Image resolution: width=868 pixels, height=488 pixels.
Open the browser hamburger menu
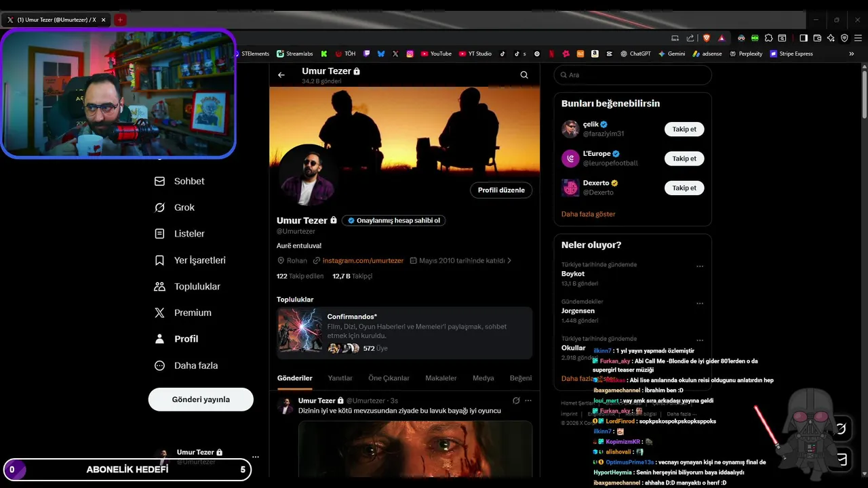[x=858, y=38]
